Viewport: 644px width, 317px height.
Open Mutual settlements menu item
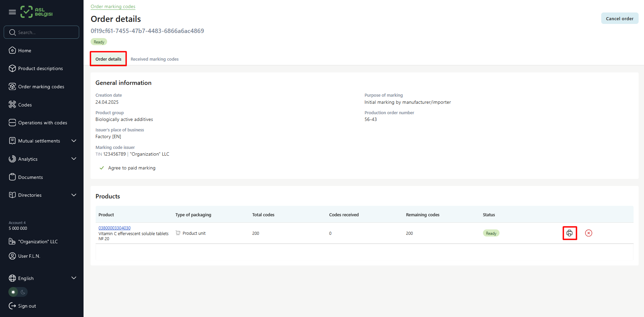click(x=39, y=141)
